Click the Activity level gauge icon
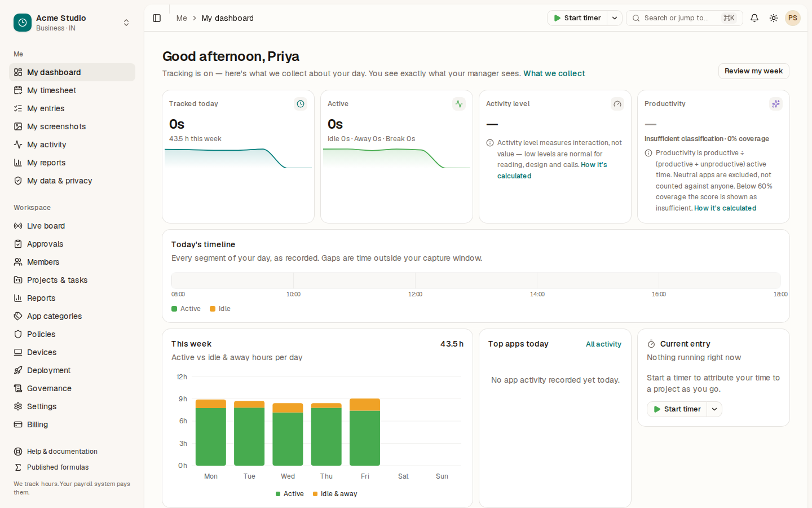Screen dimensions: 812x508 (x=617, y=104)
